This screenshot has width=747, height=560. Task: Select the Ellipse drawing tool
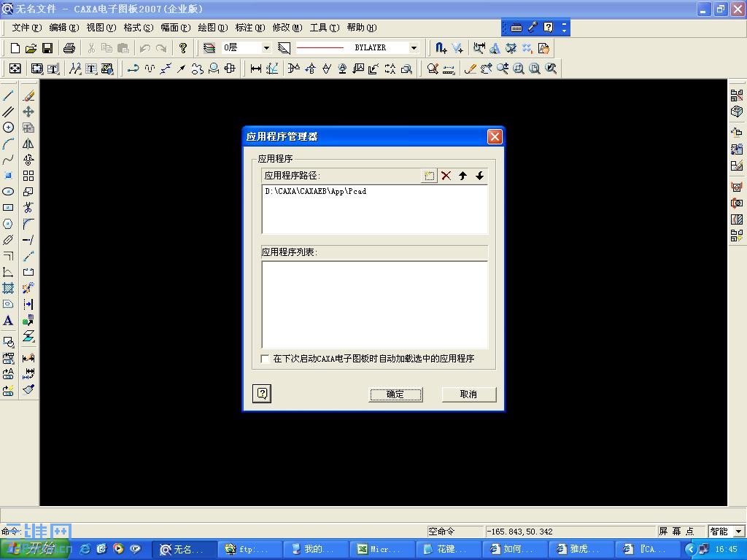click(8, 192)
